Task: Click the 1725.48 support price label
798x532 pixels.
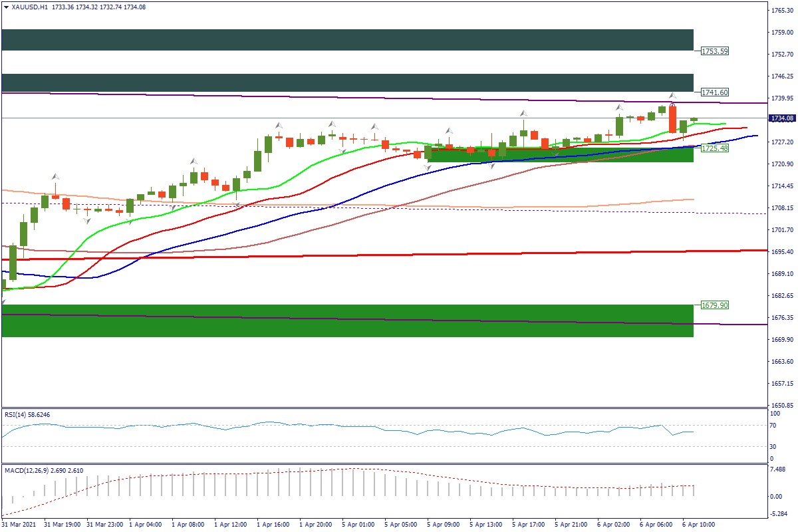Action: click(715, 148)
